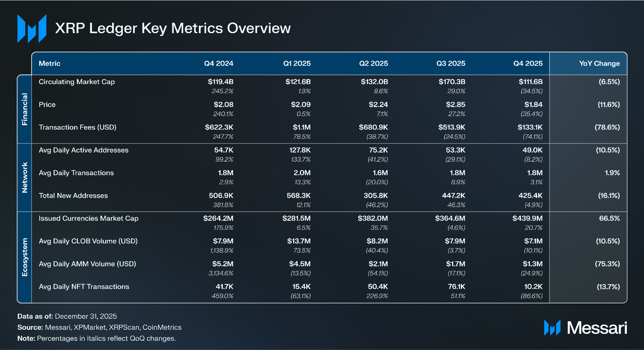644x350 pixels.
Task: Click the Q3 2025 column header
Action: 451,63
